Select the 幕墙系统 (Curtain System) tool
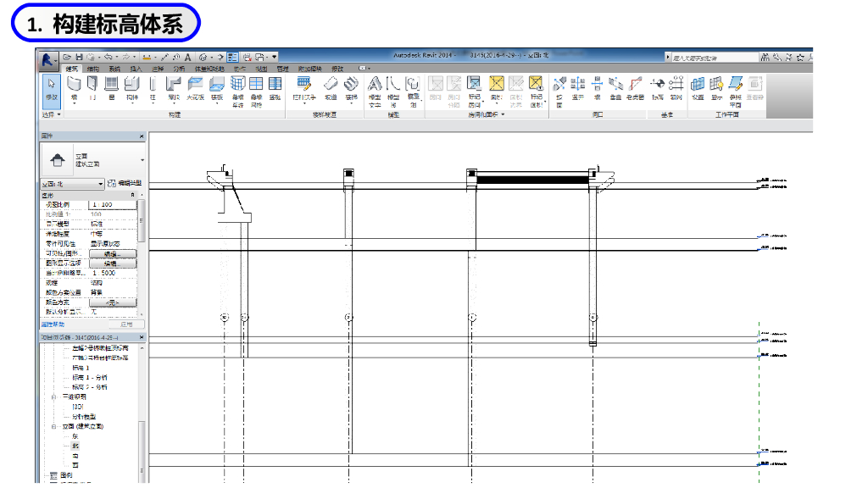The height and width of the screenshot is (488, 868). pos(237,91)
